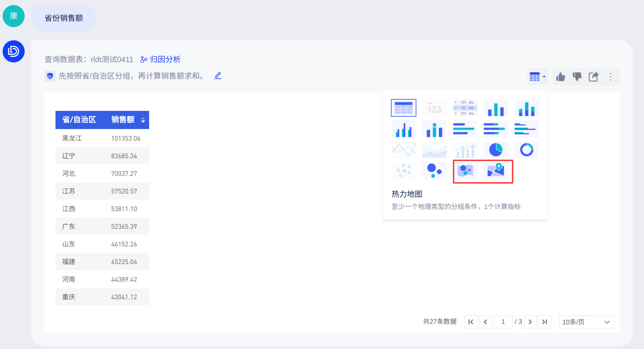This screenshot has height=349, width=644.
Task: Edit the query description with pencil icon
Action: click(218, 75)
